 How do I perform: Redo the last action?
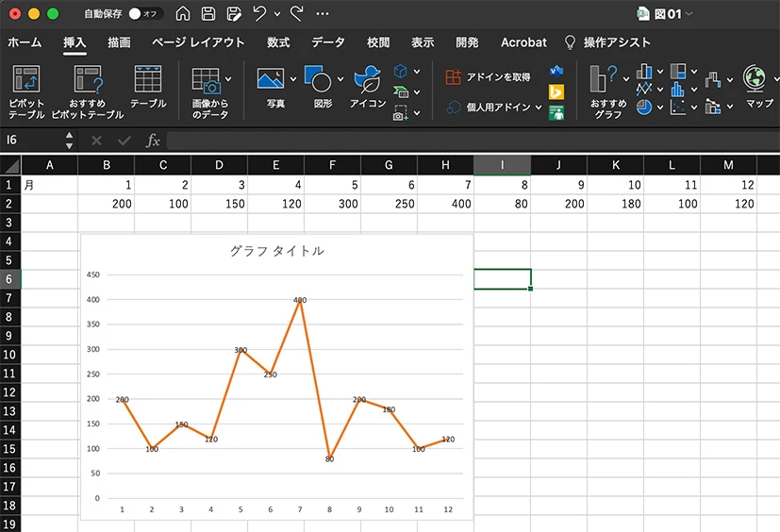coord(296,13)
